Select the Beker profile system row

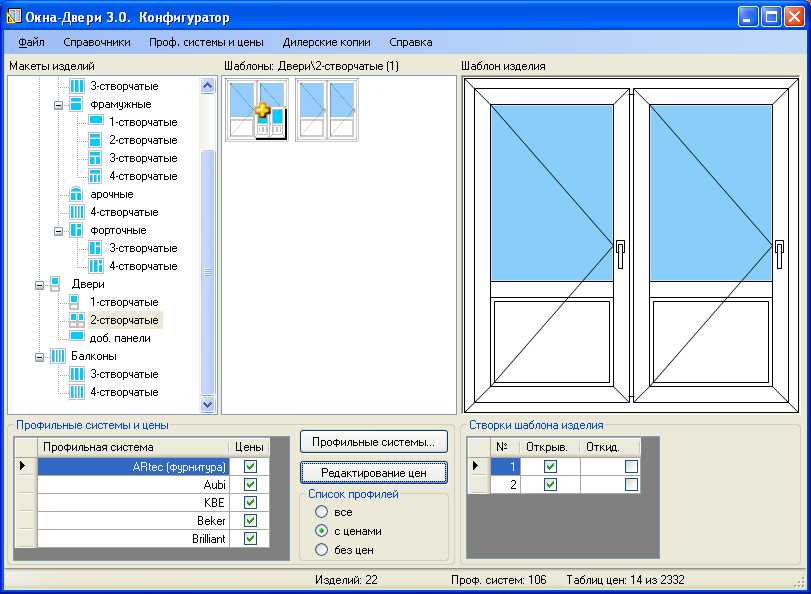(133, 521)
